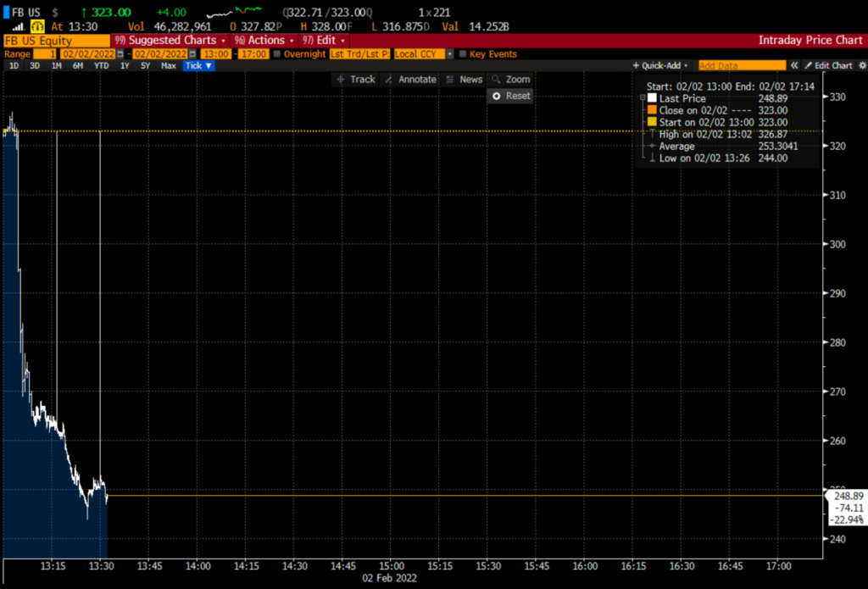Image resolution: width=868 pixels, height=589 pixels.
Task: Enable the Overnight checkbox
Action: click(277, 54)
